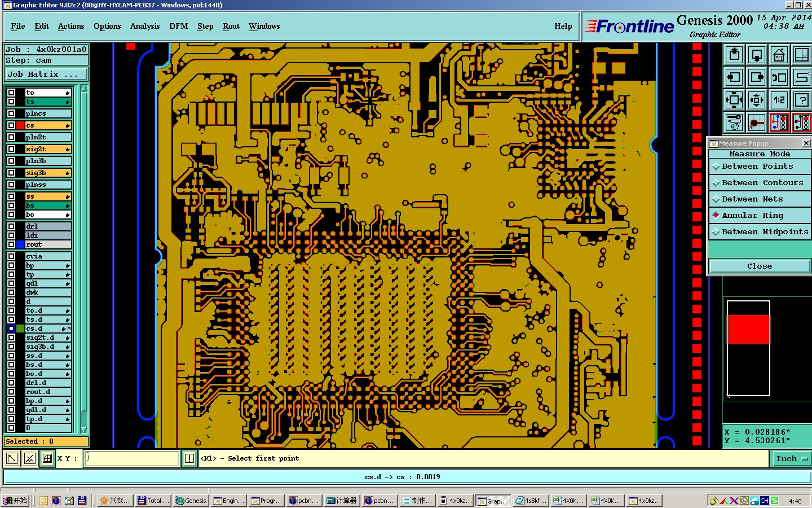This screenshot has width=812, height=508.
Task: Click the arrow marker on layer 'sig3b'
Action: pyautogui.click(x=68, y=173)
